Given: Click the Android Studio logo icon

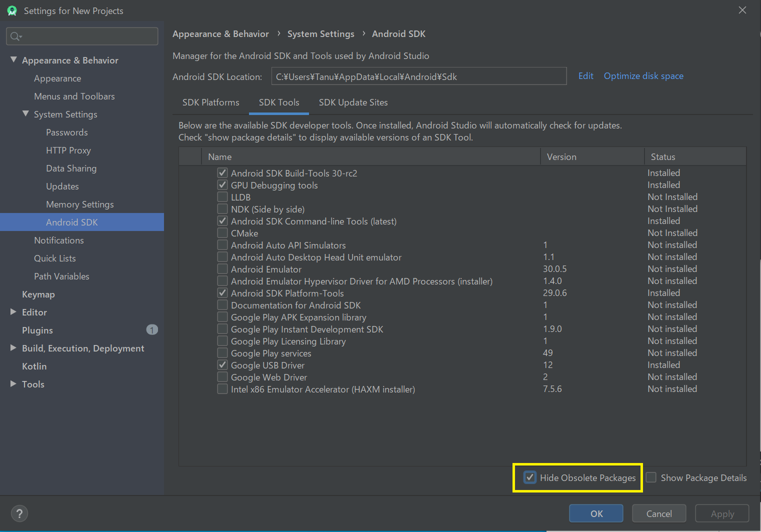Looking at the screenshot, I should (x=12, y=11).
